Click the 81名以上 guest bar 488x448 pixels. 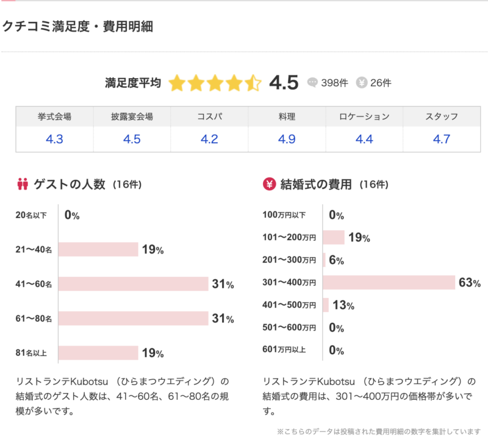click(x=98, y=353)
